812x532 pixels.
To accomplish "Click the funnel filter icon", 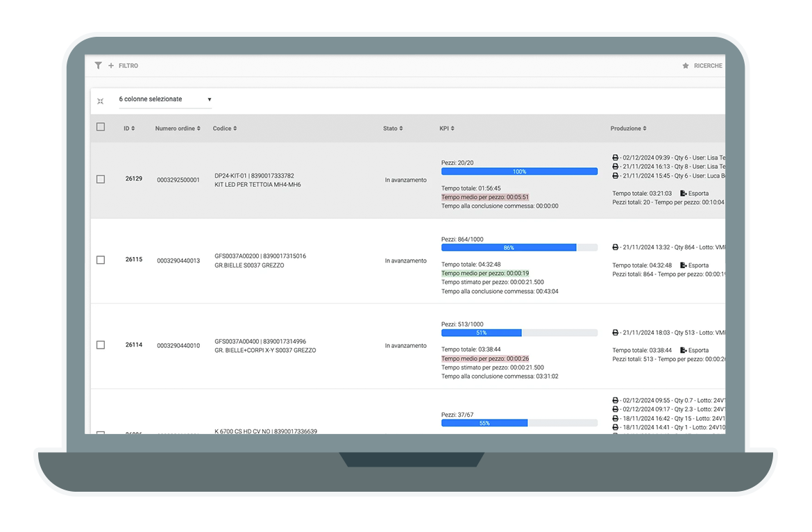I will (x=98, y=65).
